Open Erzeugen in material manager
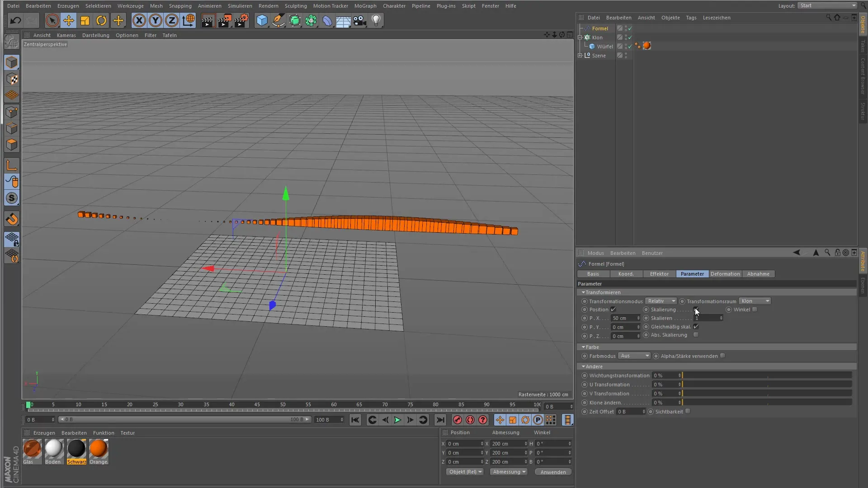Screen dimensions: 868x488 point(44,433)
